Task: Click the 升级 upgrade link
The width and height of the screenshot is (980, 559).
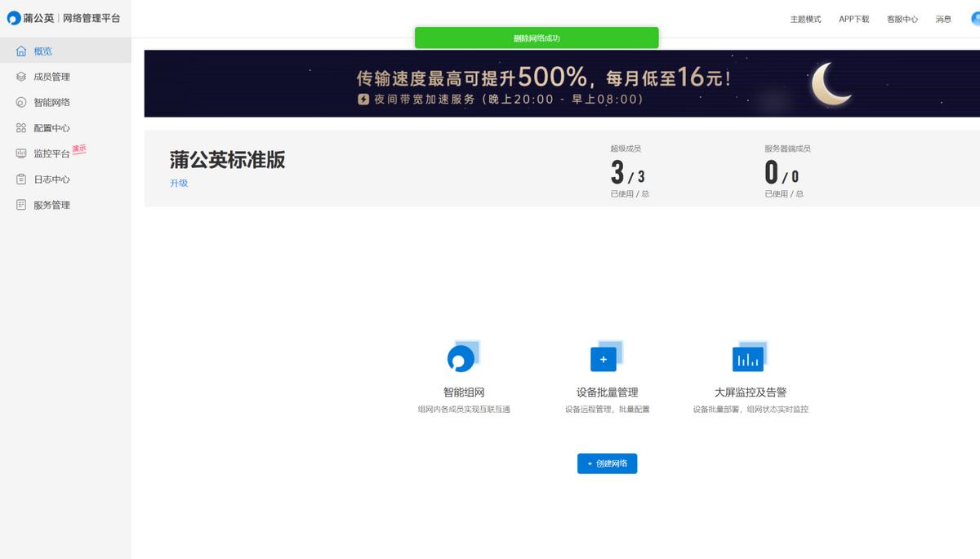Action: [x=178, y=183]
